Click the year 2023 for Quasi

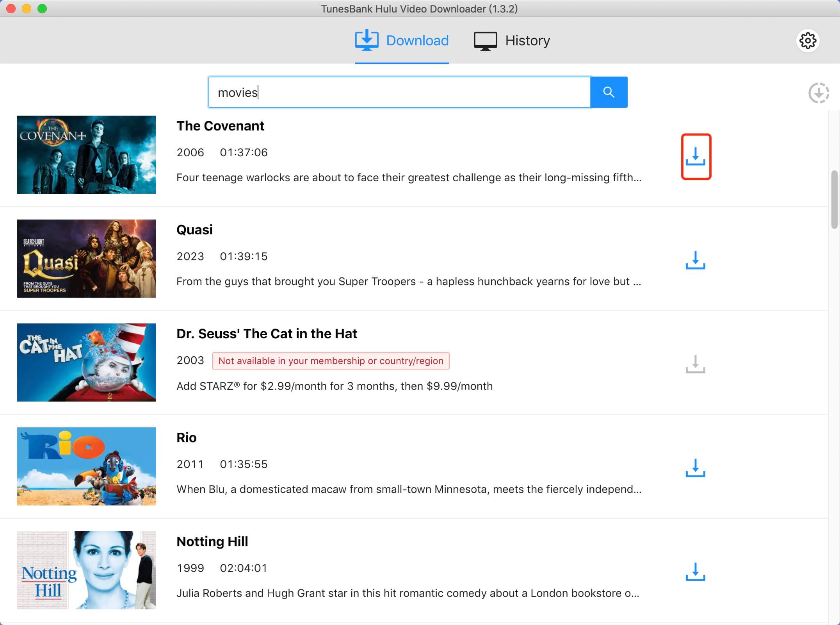click(x=190, y=256)
